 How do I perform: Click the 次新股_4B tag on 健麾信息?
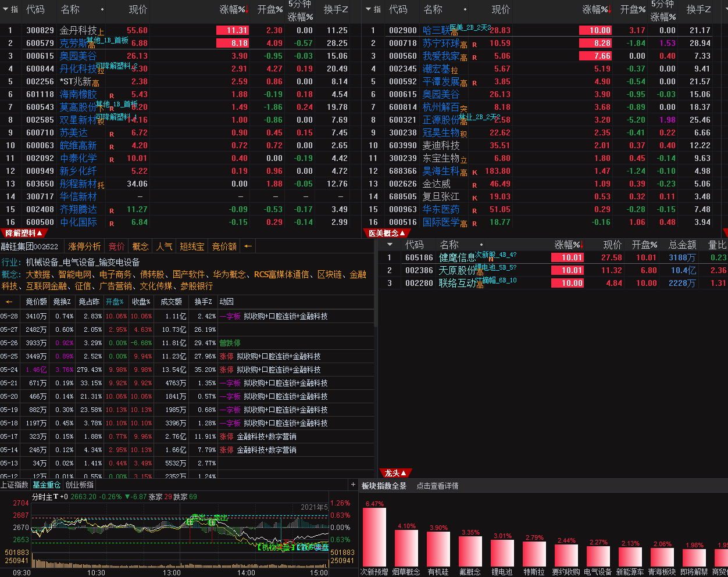point(495,255)
